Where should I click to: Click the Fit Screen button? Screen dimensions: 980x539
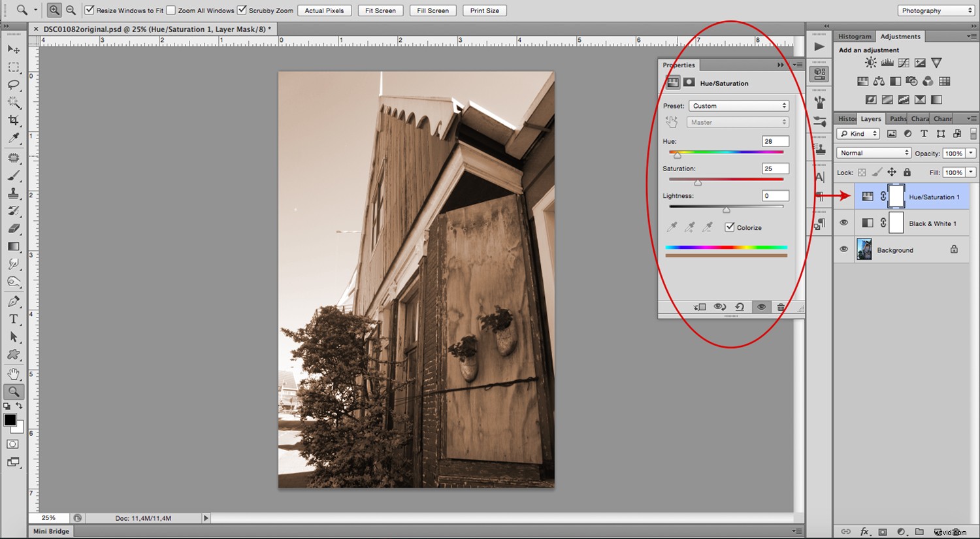[x=380, y=10]
